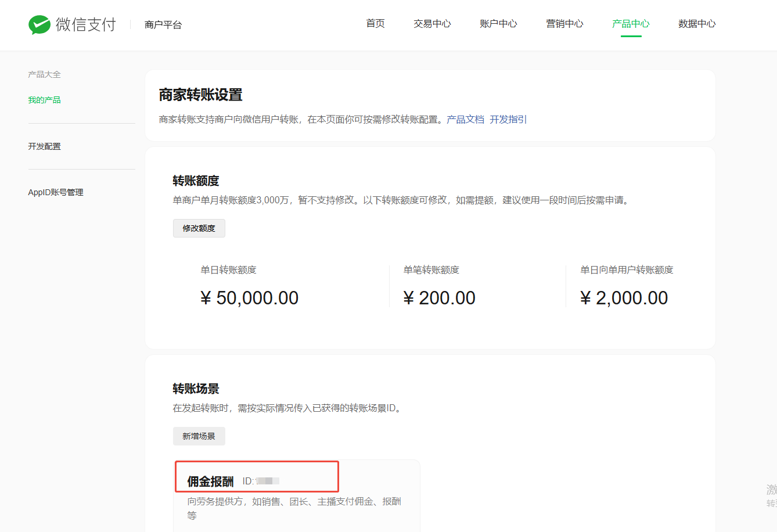Open the 营销中心 navigation item
The height and width of the screenshot is (532, 777).
[x=564, y=24]
